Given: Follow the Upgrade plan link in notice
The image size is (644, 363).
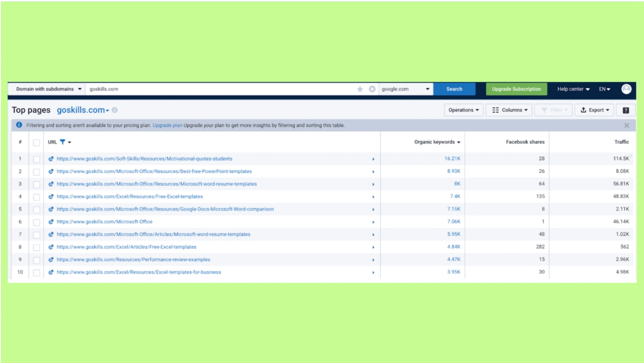Looking at the screenshot, I should pos(167,125).
